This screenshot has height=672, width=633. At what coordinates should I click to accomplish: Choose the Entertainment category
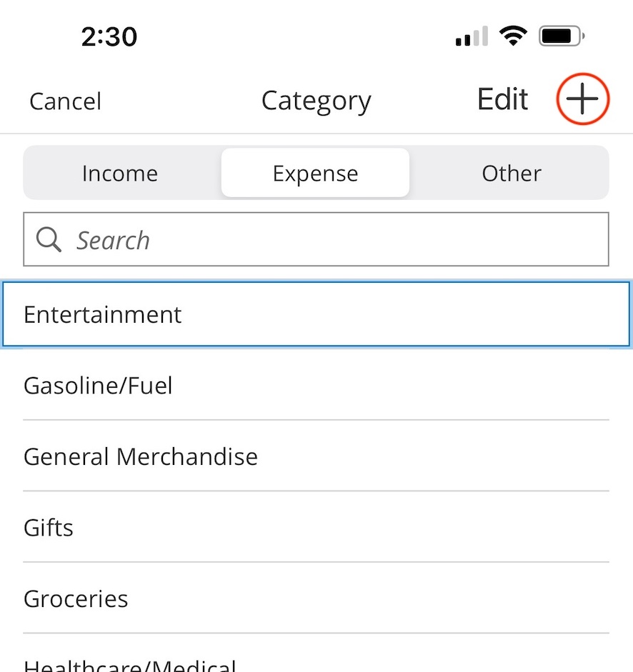click(316, 314)
